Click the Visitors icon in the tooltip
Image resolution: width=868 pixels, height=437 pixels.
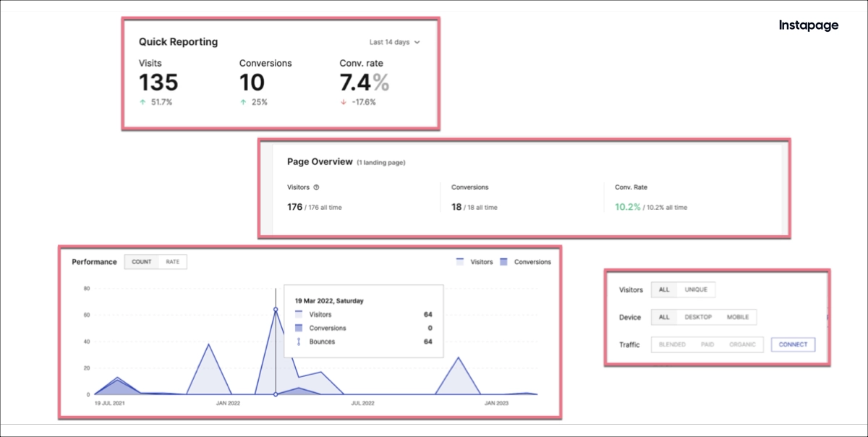point(299,315)
